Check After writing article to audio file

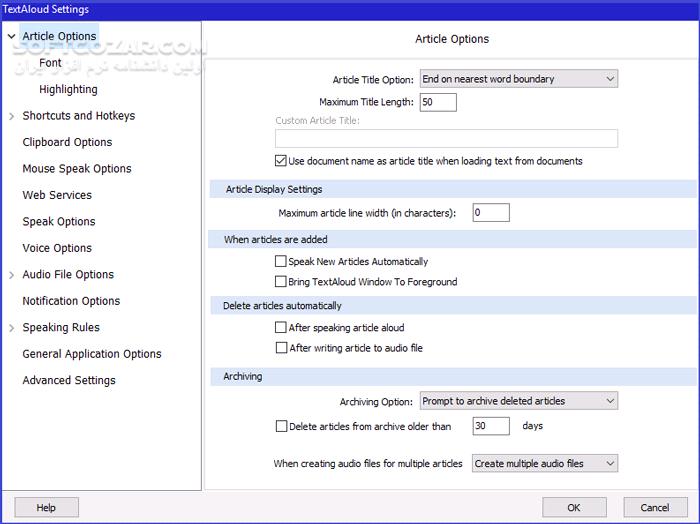pyautogui.click(x=281, y=348)
